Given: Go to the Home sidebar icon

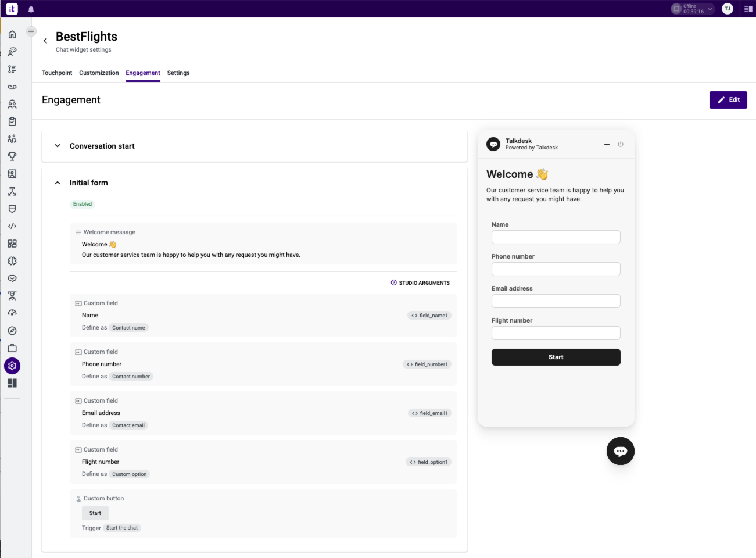Looking at the screenshot, I should [12, 34].
